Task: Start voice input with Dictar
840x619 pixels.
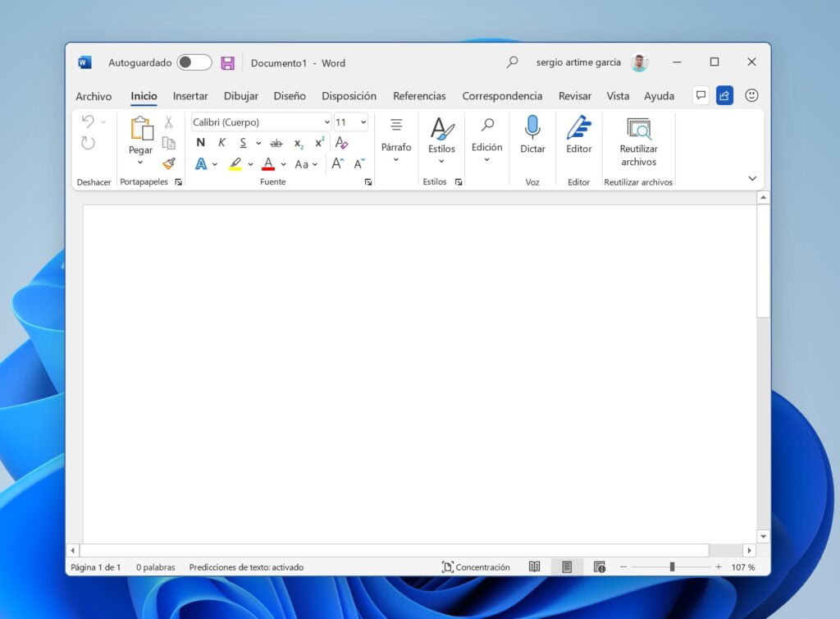Action: pyautogui.click(x=532, y=138)
